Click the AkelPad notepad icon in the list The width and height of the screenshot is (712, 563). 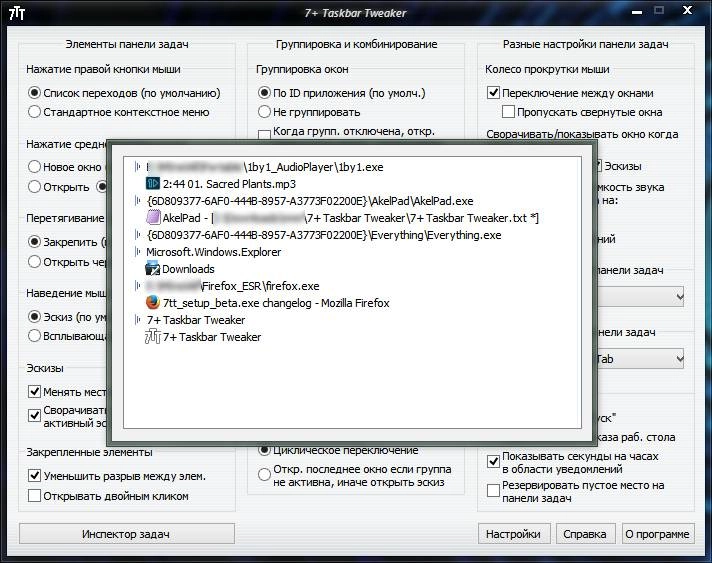pos(153,217)
